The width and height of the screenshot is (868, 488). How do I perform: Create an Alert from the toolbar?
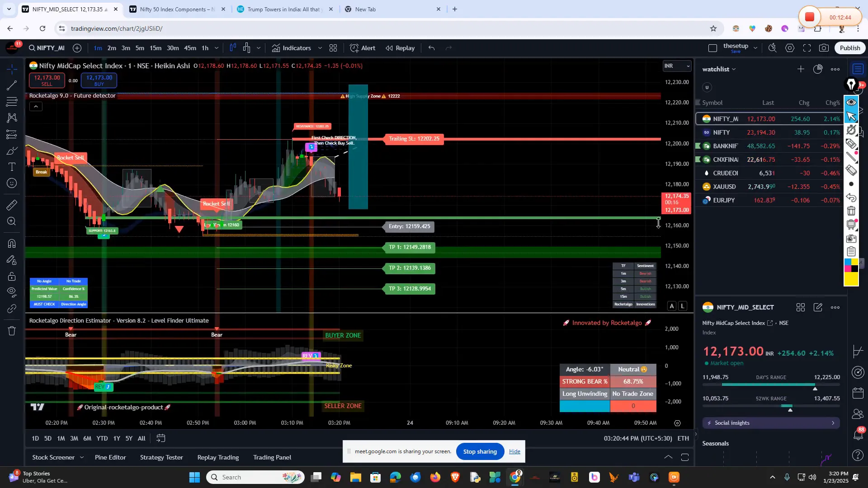(x=363, y=48)
